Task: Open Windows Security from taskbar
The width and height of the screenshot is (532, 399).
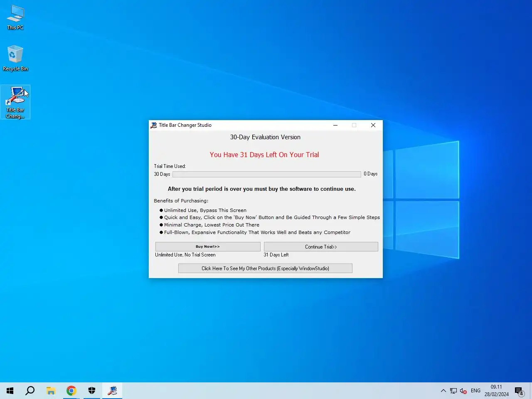Action: [92, 391]
